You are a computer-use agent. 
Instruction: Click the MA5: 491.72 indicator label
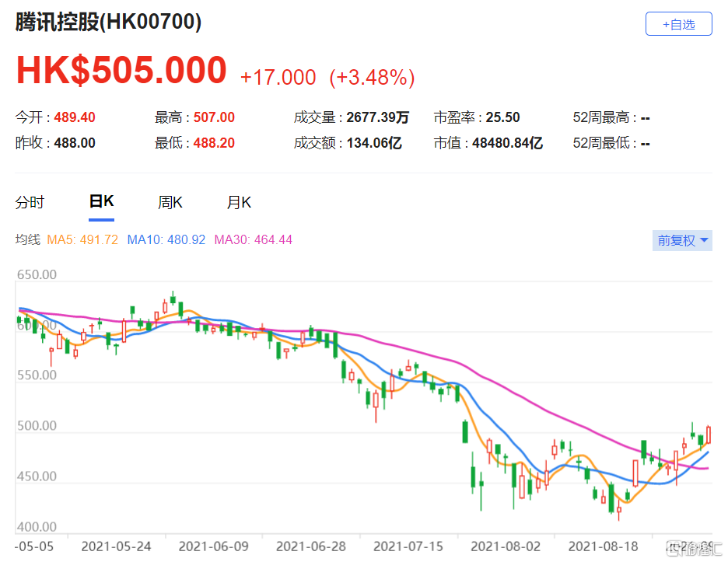tap(82, 240)
